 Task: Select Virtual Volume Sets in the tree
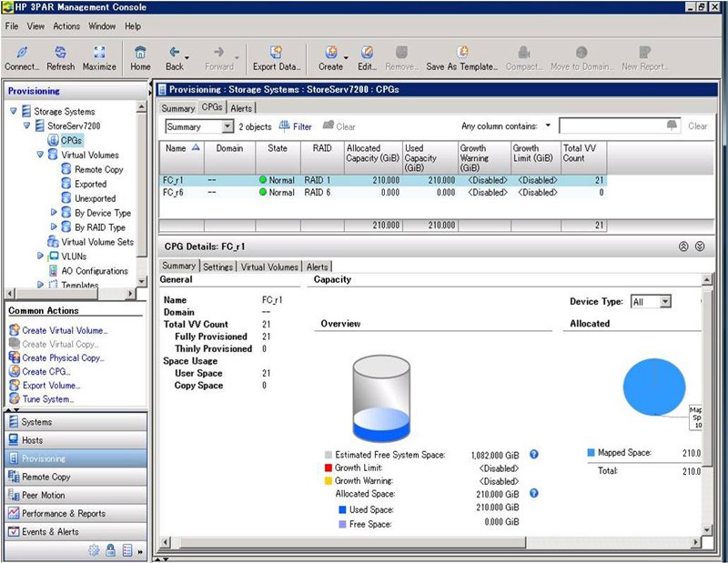tap(97, 242)
